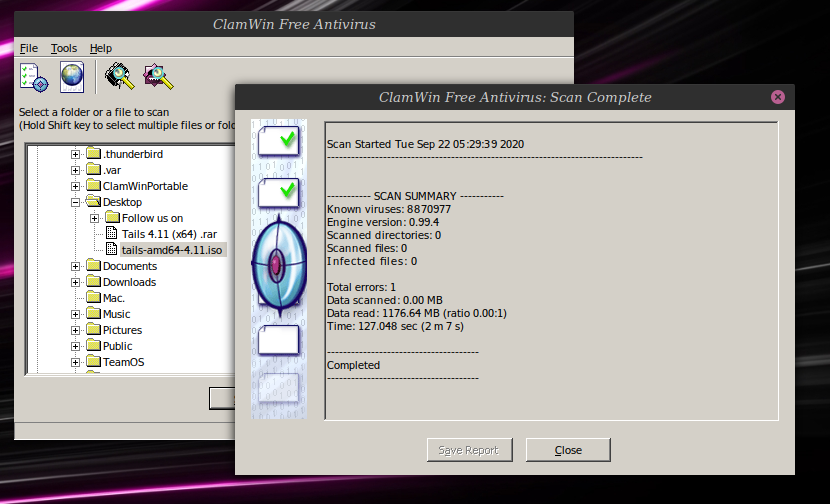Select the Public folder label
This screenshot has height=504, width=830.
(x=117, y=346)
